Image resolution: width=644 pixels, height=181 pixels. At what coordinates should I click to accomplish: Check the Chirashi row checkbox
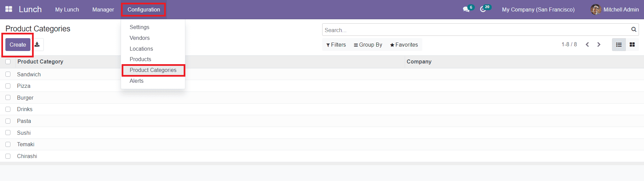coord(8,156)
